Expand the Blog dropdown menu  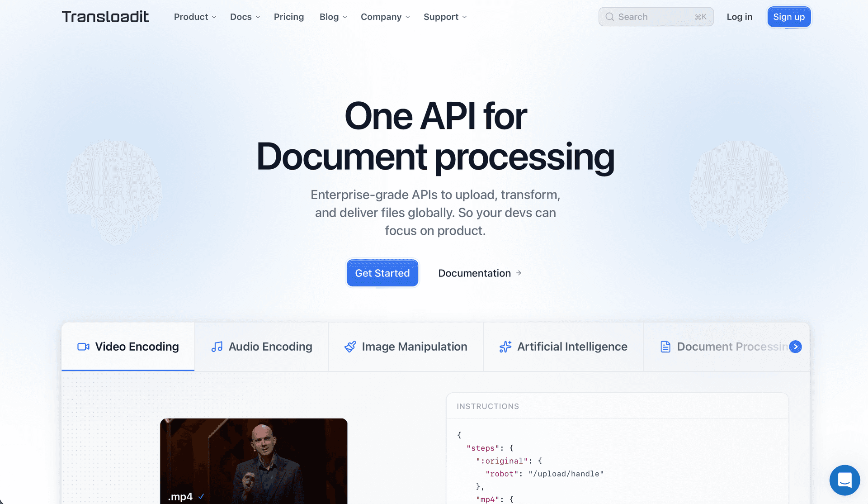(333, 17)
